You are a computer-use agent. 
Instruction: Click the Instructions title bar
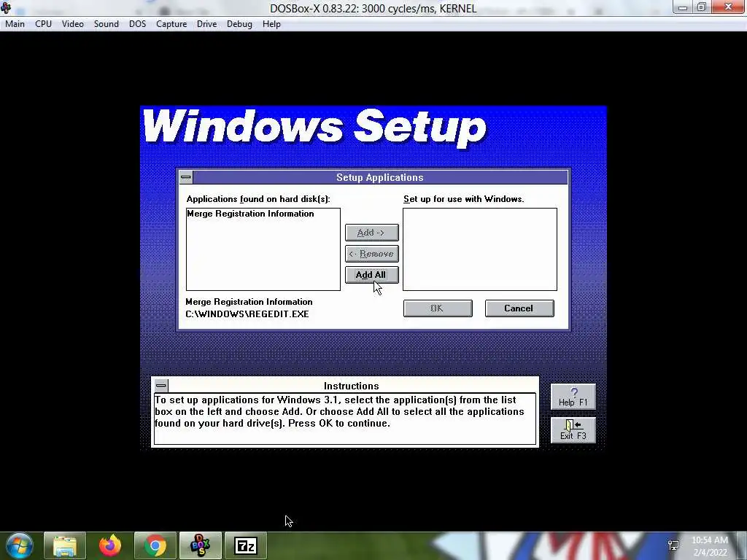point(352,386)
